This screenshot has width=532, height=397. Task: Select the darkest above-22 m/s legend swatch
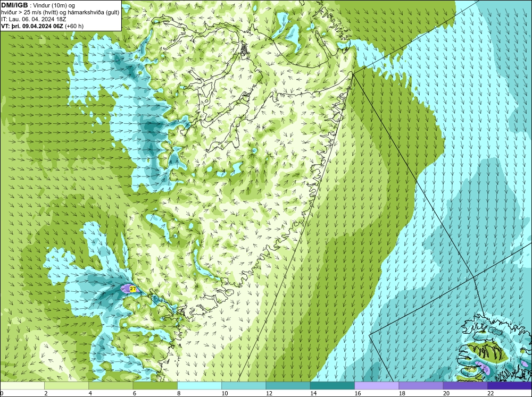tap(510, 386)
